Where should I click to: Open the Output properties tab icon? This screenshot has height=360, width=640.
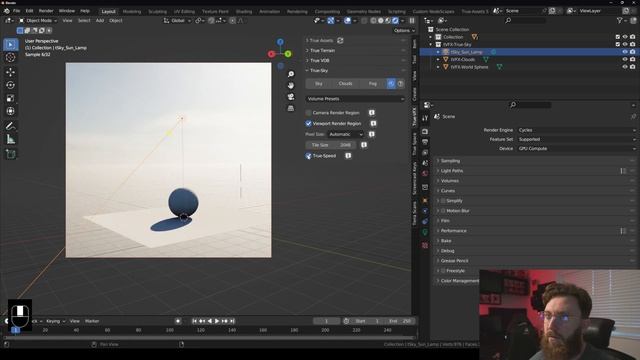[x=425, y=142]
